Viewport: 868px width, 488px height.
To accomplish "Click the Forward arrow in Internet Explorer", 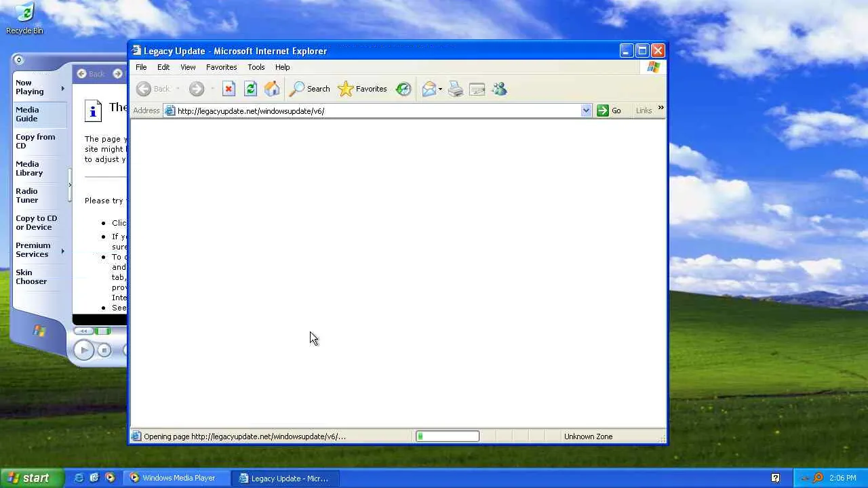I will tap(197, 89).
